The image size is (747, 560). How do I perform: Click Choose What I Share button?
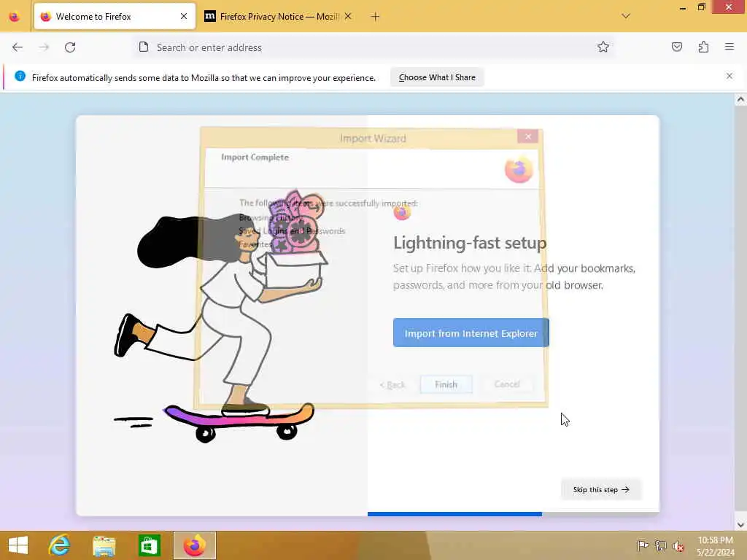tap(437, 77)
